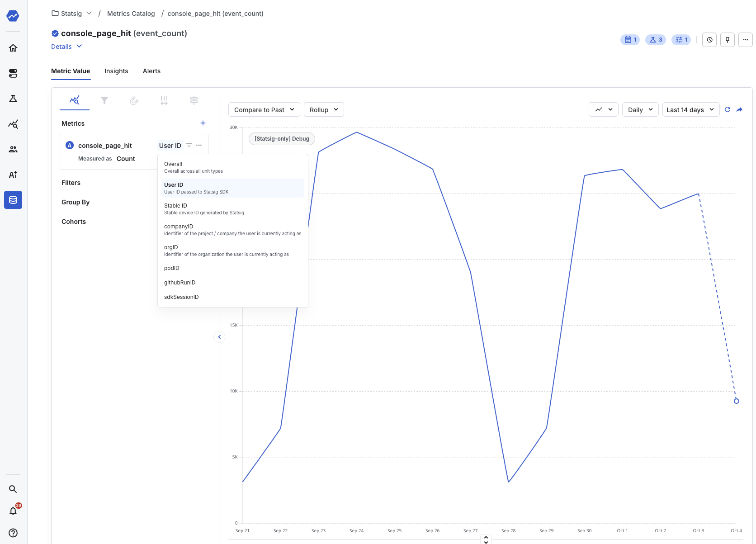Open the filter funnel icon above Metrics panel
756x544 pixels.
click(104, 100)
